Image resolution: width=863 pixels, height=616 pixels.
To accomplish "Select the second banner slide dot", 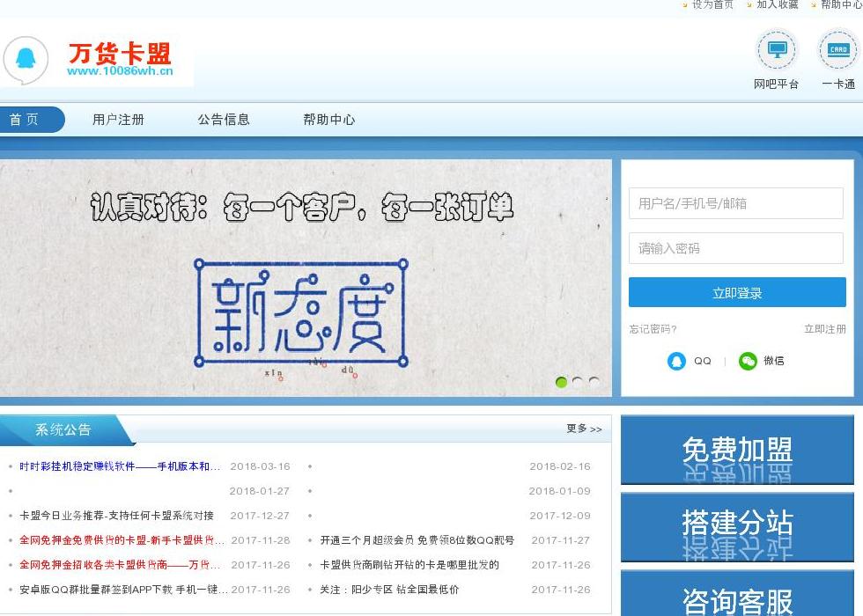I will 578,382.
